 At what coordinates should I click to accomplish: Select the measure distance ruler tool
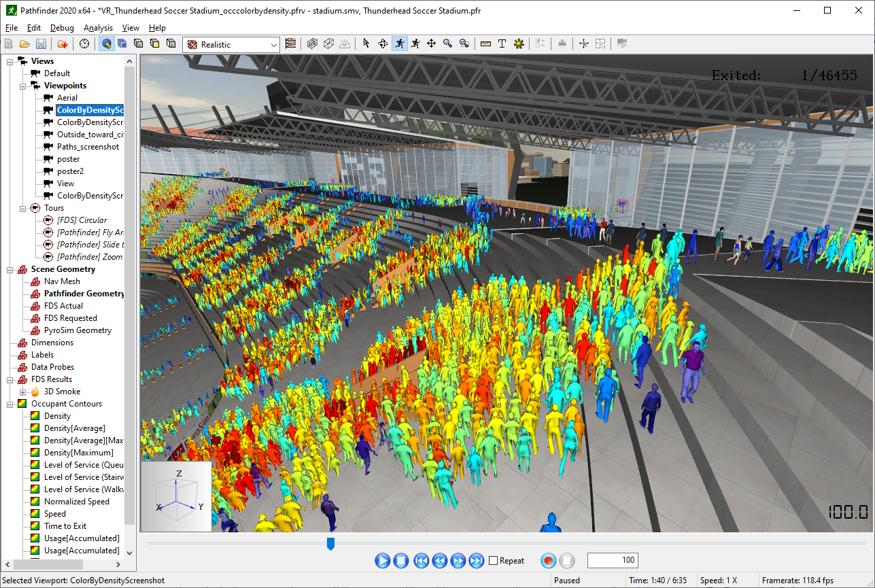pyautogui.click(x=485, y=44)
